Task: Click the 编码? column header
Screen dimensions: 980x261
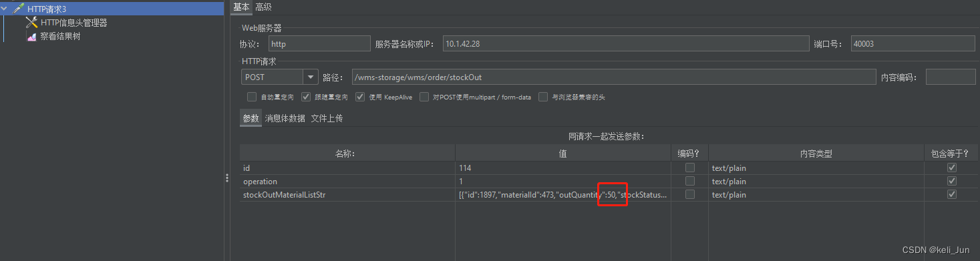Action: click(x=689, y=153)
